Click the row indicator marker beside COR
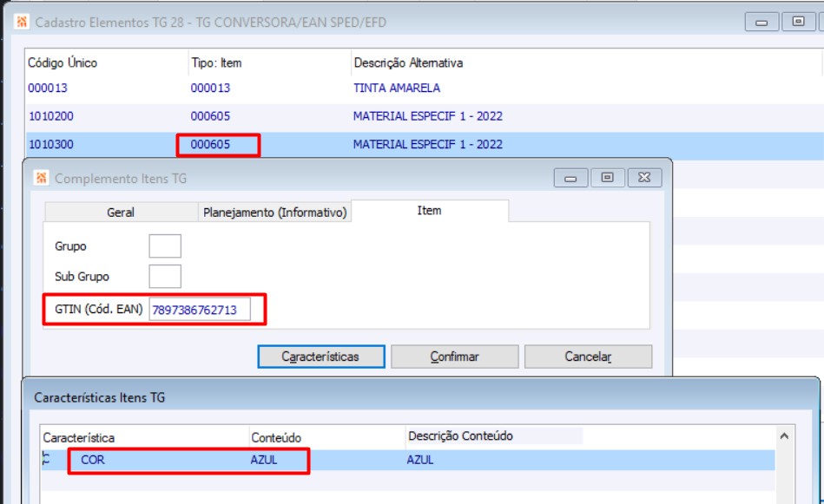The height and width of the screenshot is (504, 824). (46, 459)
